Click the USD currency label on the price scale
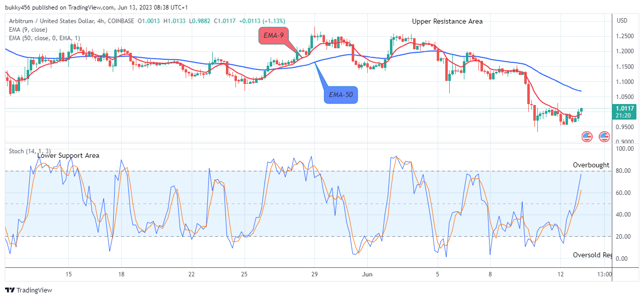The image size is (644, 299). (x=622, y=21)
